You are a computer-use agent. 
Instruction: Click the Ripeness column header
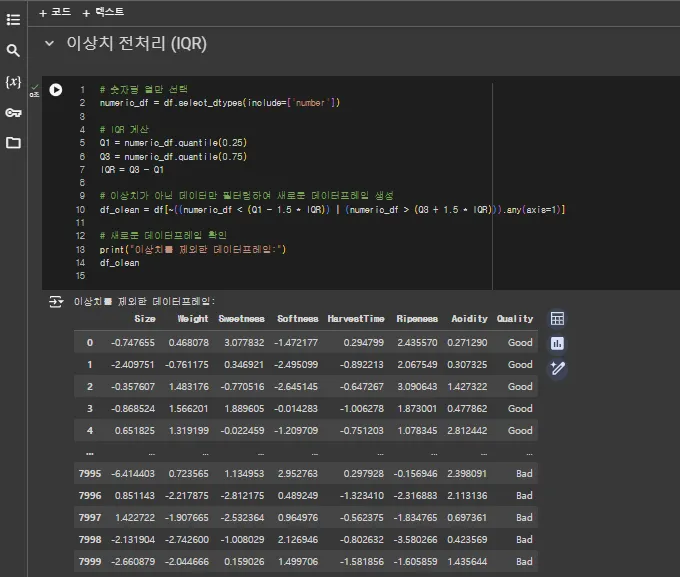(417, 319)
